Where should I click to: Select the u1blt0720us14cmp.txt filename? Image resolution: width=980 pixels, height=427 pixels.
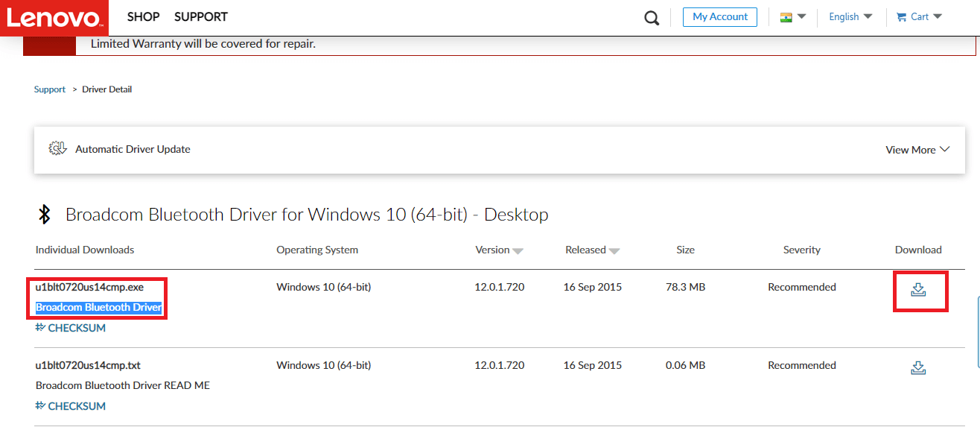(x=88, y=365)
